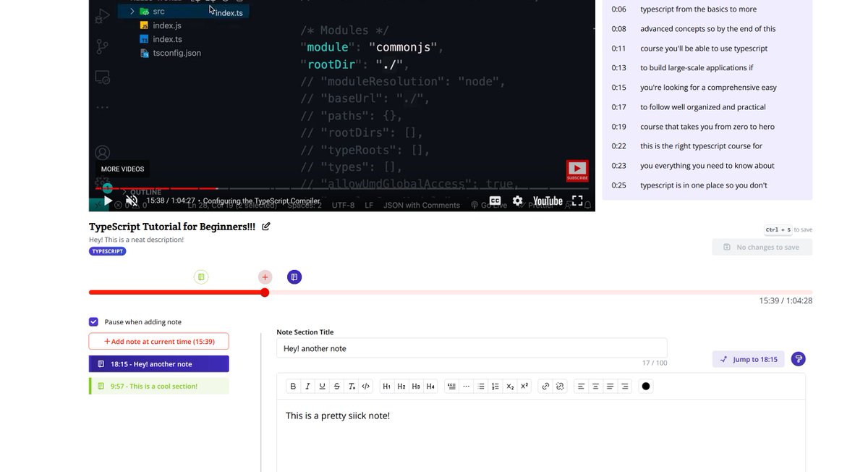The height and width of the screenshot is (472, 868).
Task: Apply Heading 4 style (H4)
Action: coord(430,387)
